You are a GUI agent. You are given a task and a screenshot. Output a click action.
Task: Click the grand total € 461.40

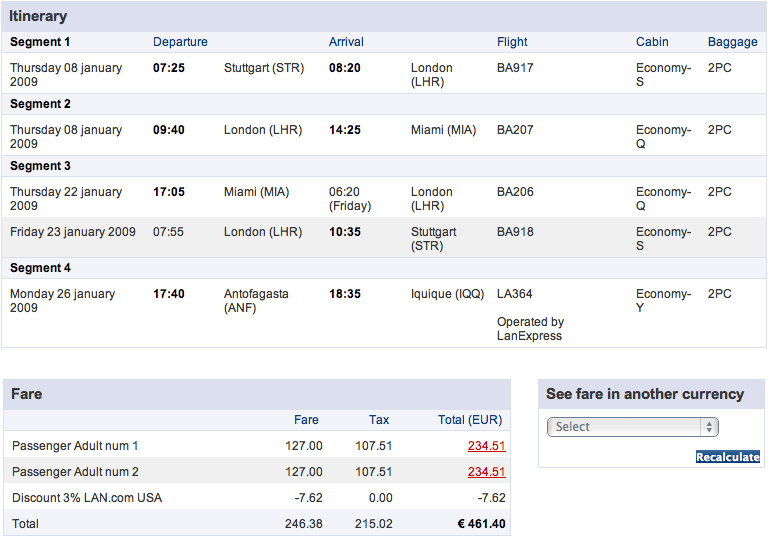coord(481,524)
